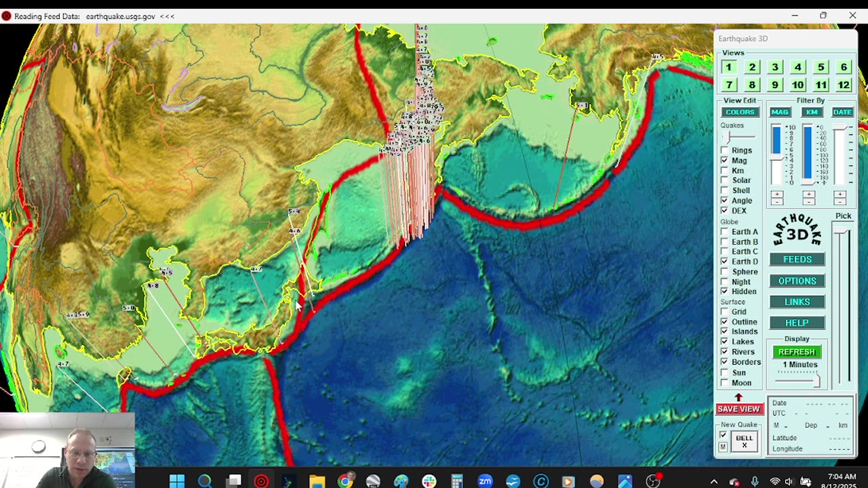Disable the Mag checkbox
The height and width of the screenshot is (488, 868).
pyautogui.click(x=724, y=161)
